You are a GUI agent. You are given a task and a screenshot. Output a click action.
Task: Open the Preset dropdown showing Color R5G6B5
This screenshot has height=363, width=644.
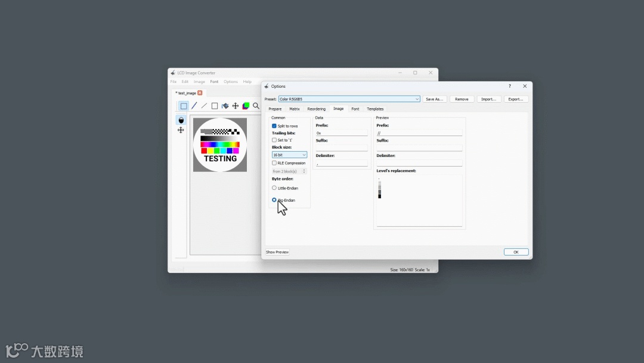point(349,99)
